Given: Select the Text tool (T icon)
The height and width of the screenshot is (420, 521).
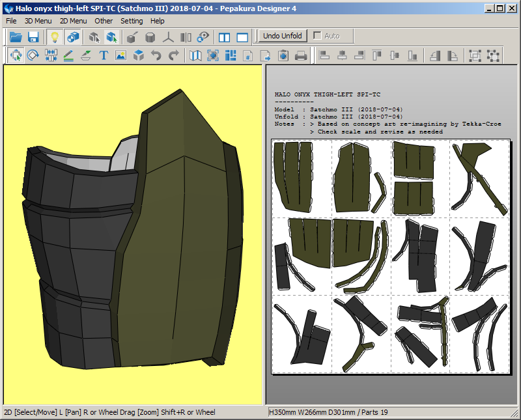Looking at the screenshot, I should click(x=103, y=55).
